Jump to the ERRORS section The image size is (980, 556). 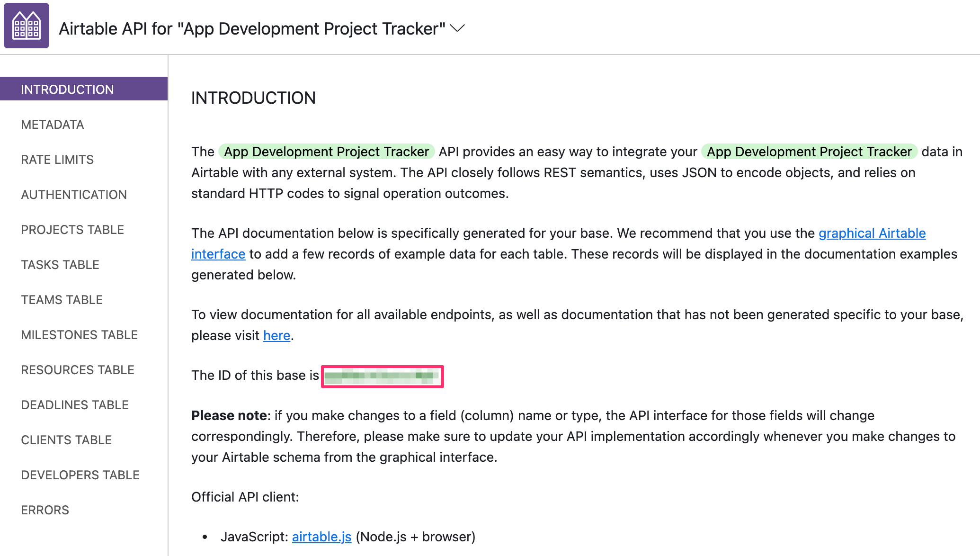pos(45,510)
